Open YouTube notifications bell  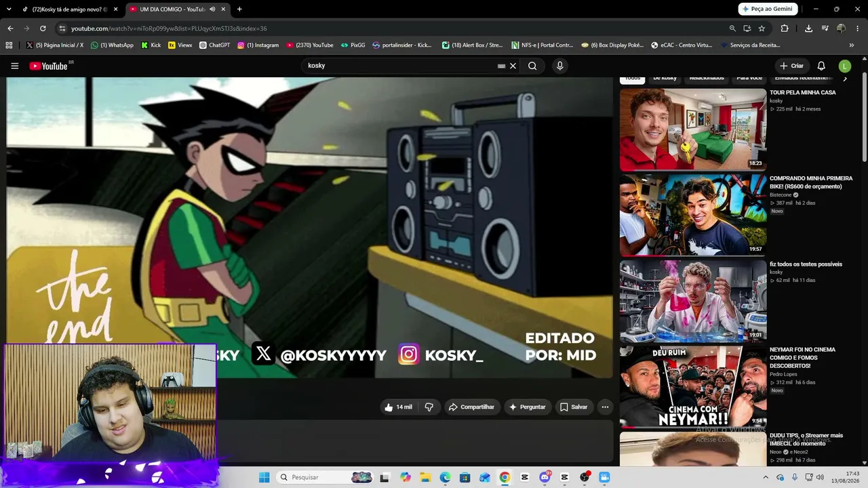[x=821, y=66]
